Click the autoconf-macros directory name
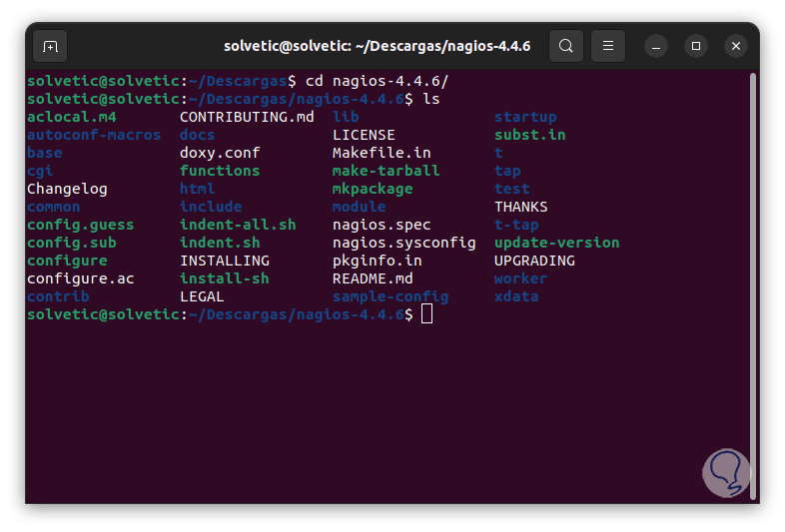The width and height of the screenshot is (785, 532). pyautogui.click(x=94, y=135)
